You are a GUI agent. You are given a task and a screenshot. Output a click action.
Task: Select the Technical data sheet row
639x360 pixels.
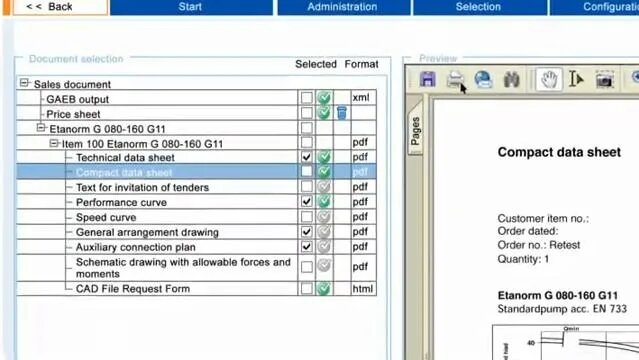tap(196, 157)
